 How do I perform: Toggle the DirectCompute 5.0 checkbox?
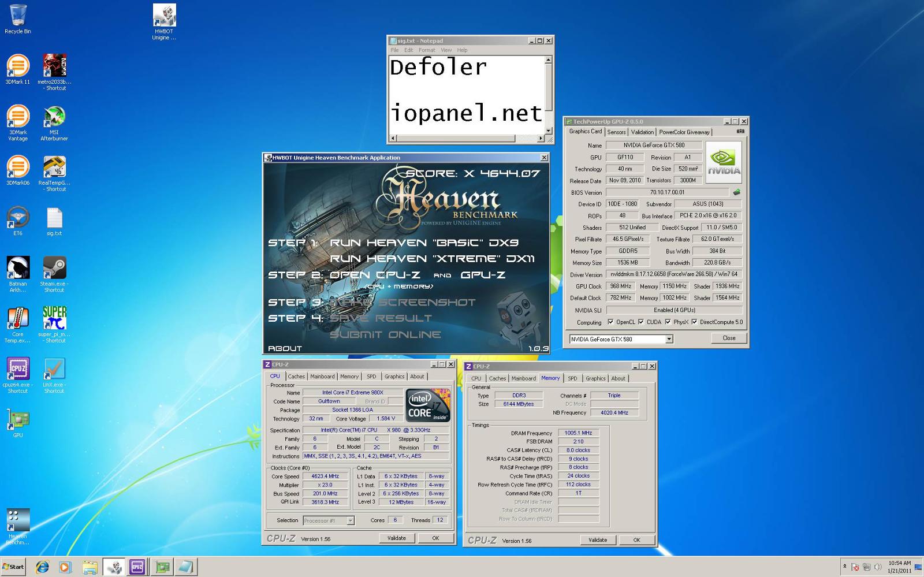click(x=694, y=322)
